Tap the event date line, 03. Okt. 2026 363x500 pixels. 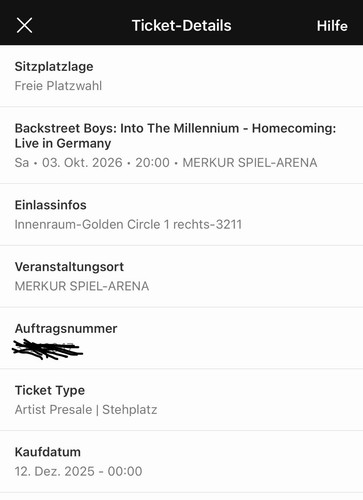click(82, 163)
